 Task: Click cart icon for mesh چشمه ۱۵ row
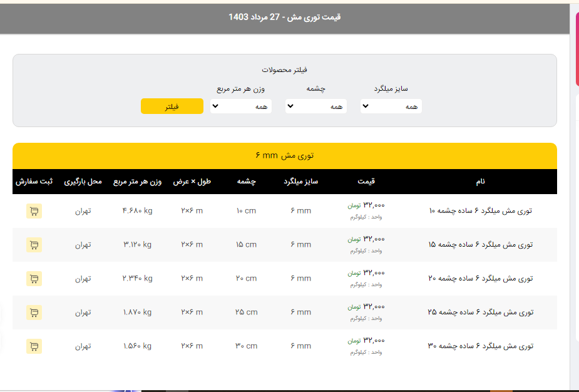tap(34, 245)
